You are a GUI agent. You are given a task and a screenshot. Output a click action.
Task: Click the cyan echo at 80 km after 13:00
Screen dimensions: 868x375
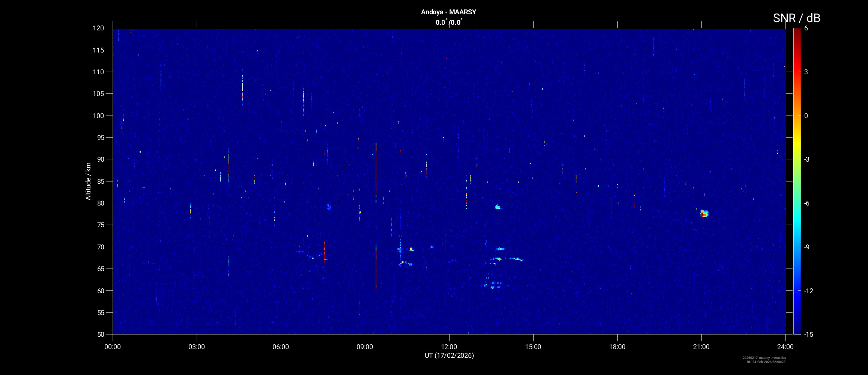click(498, 207)
